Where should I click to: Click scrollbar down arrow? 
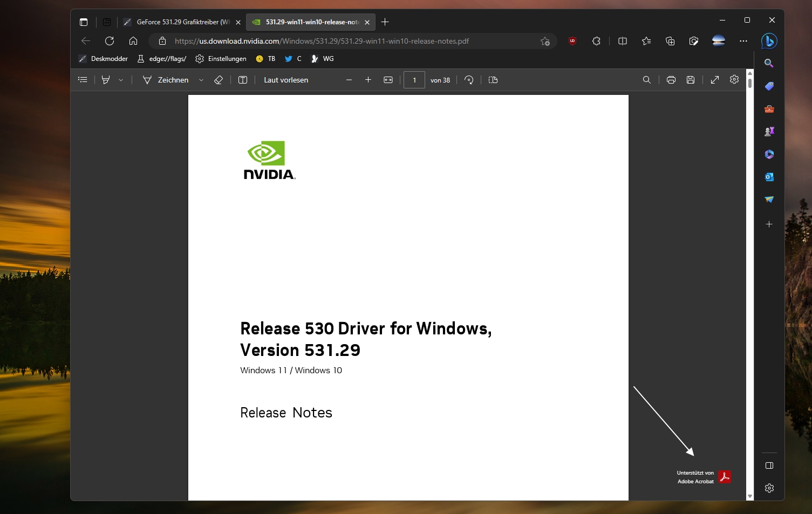[750, 496]
